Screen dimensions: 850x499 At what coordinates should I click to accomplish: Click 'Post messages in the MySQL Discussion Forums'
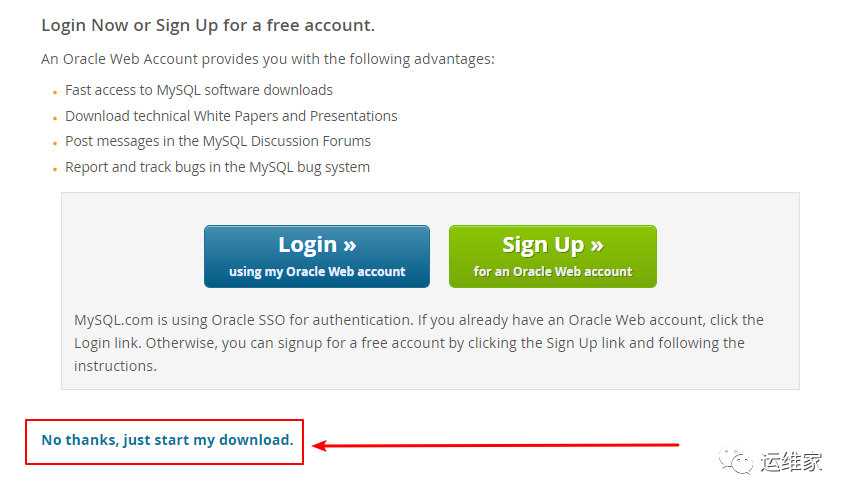218,142
